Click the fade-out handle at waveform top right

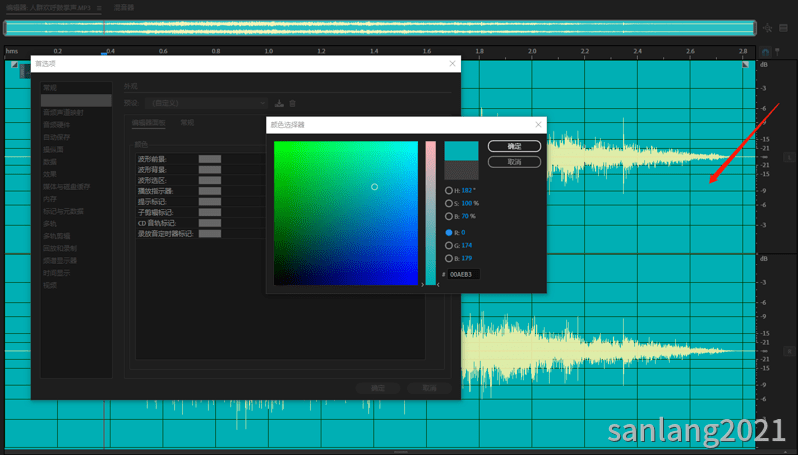click(746, 65)
